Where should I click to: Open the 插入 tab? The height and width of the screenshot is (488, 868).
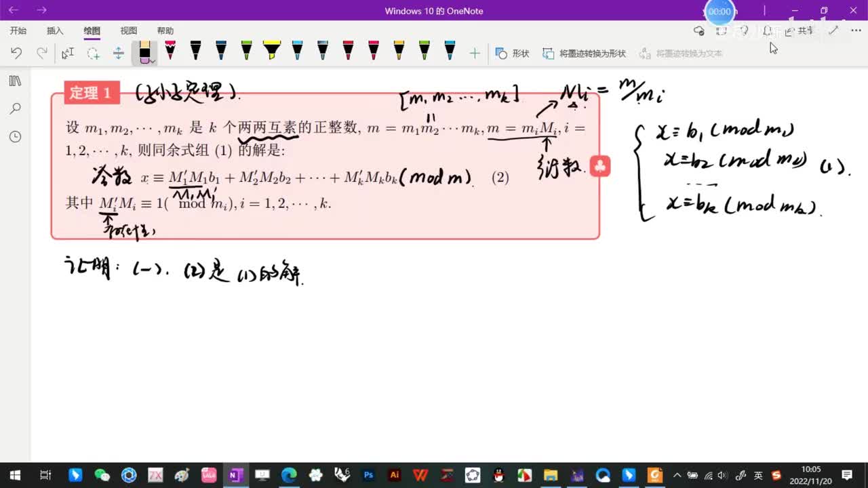coord(55,30)
